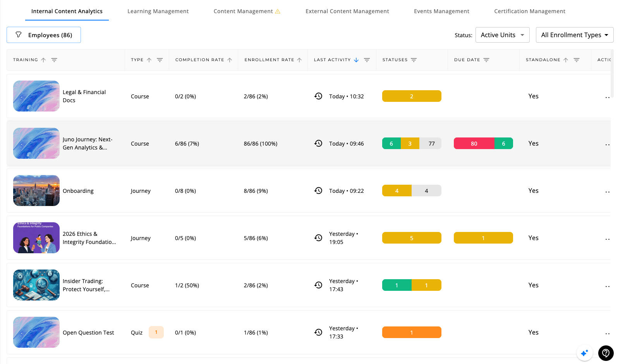Click orange status bar for Open Question Test

(x=412, y=332)
